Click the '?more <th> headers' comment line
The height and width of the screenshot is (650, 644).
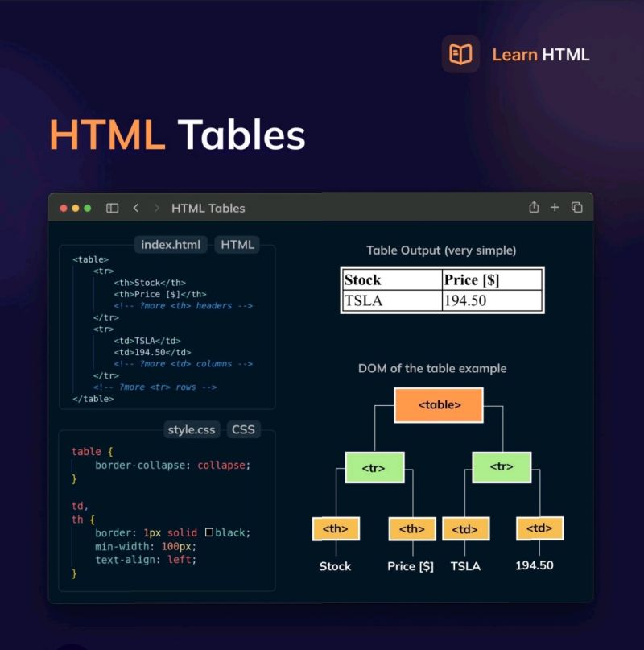183,306
